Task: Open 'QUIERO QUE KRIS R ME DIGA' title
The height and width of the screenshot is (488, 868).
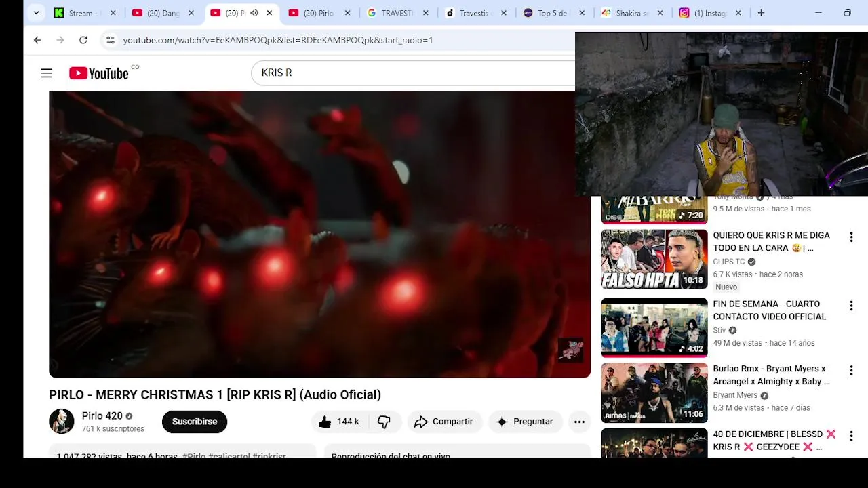Action: [x=772, y=241]
